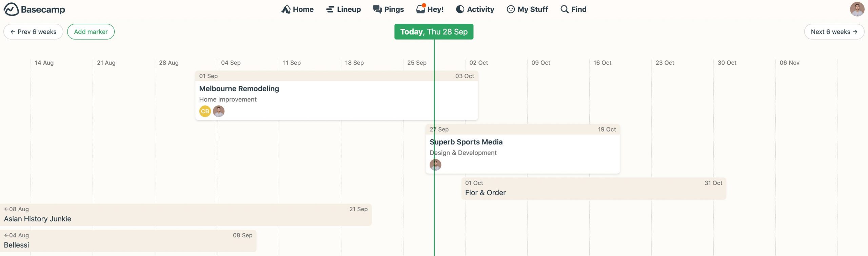Image resolution: width=868 pixels, height=256 pixels.
Task: Click the Add marker button
Action: (x=91, y=32)
